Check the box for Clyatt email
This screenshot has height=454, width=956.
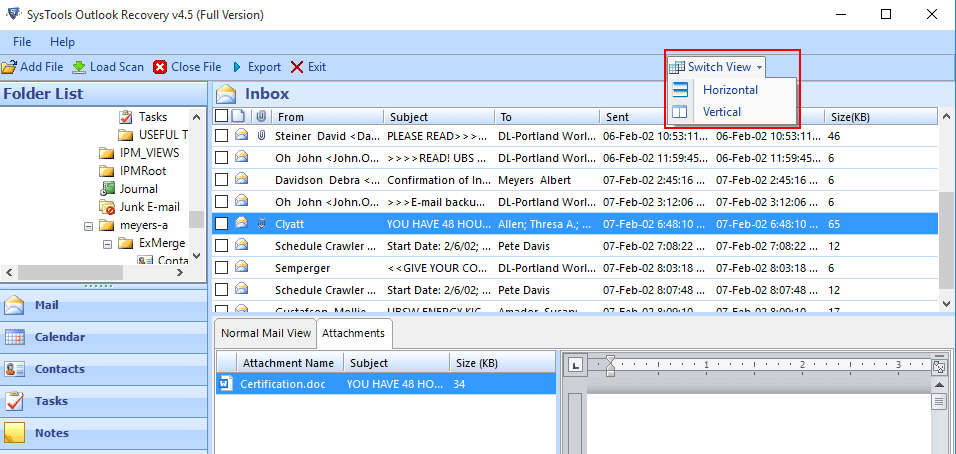point(222,223)
